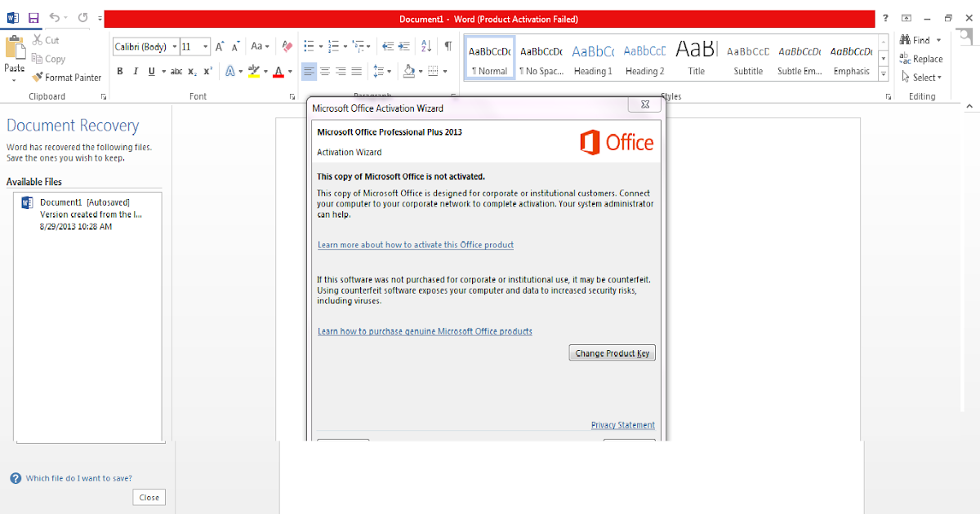Image resolution: width=980 pixels, height=514 pixels.
Task: Toggle Show/Hide paragraph marks
Action: click(x=448, y=47)
